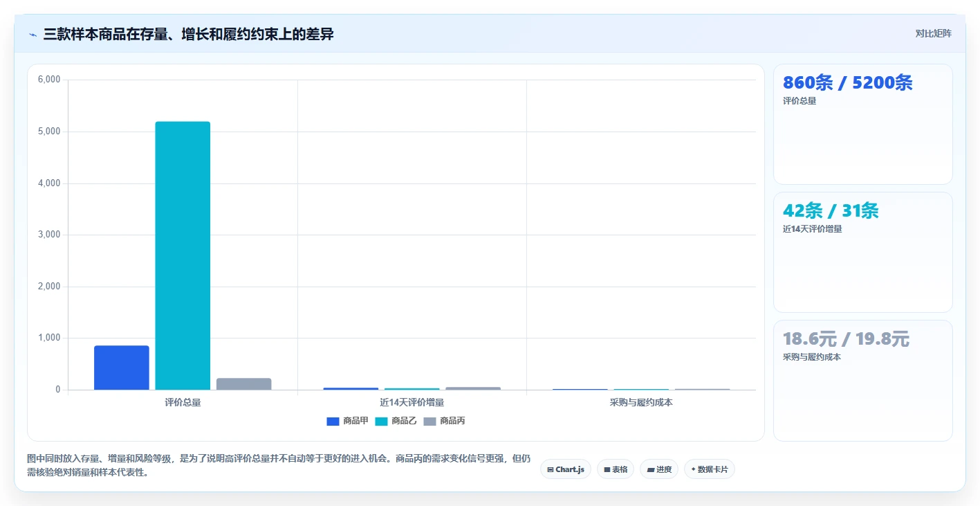
Task: Click the 进度 chip
Action: [659, 469]
